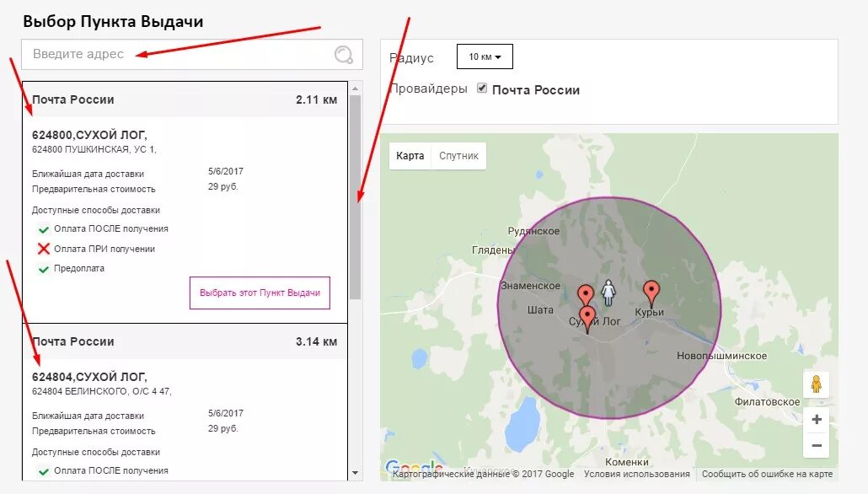This screenshot has height=494, width=868.
Task: Click 'Коменки' label on the map
Action: click(x=627, y=462)
